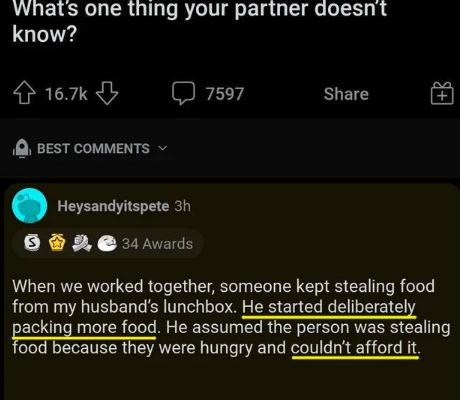Share this post
Viewport: 460px width, 400px height.
pyautogui.click(x=346, y=94)
